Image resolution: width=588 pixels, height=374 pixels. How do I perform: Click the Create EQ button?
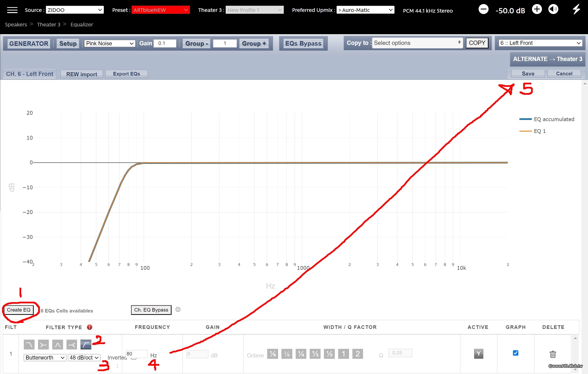19,310
